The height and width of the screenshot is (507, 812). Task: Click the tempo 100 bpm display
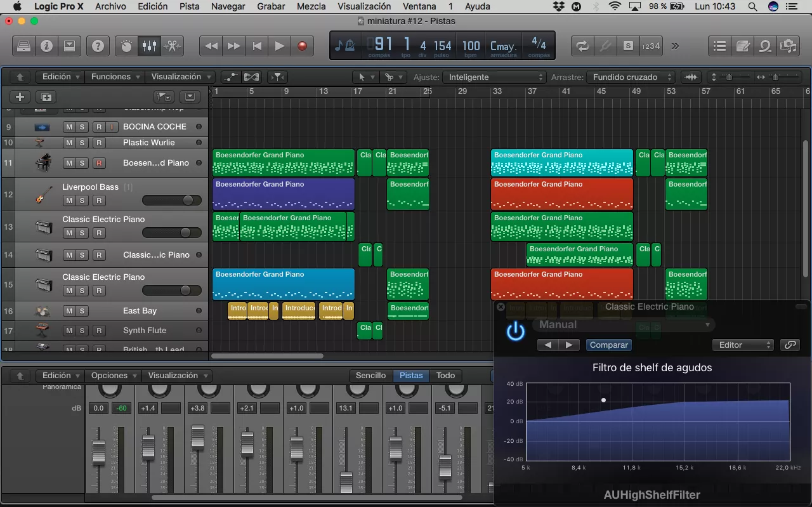click(x=471, y=46)
